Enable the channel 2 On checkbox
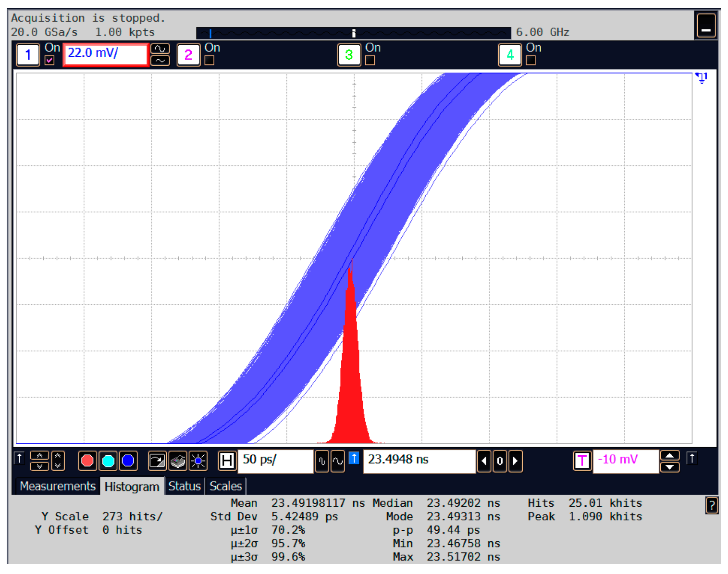728x574 pixels. 210,61
